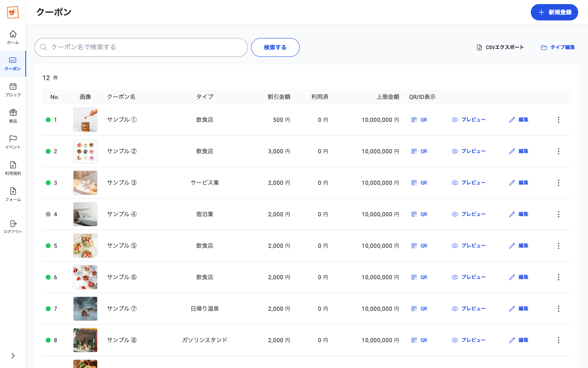
Task: Click the app logo at top left
Action: pyautogui.click(x=13, y=12)
